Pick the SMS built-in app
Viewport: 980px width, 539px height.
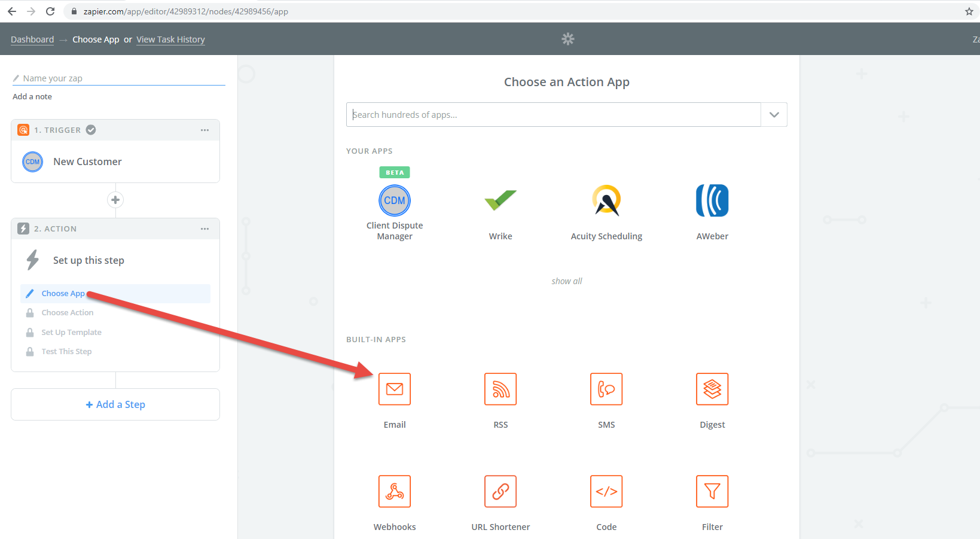tap(606, 389)
